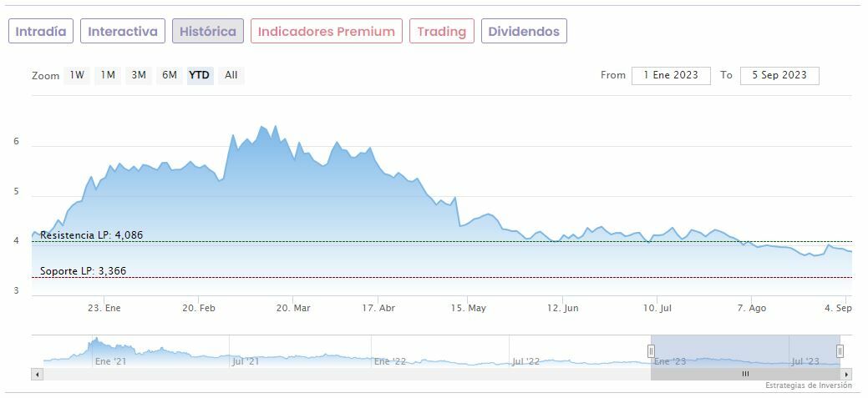
Task: Open the Intradía tab
Action: pos(41,32)
